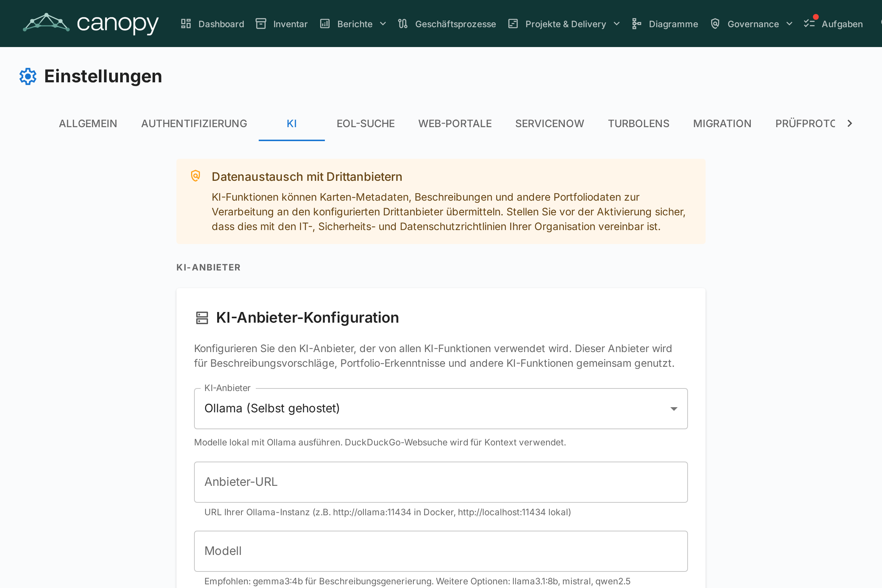Focus the Modell input field
Screen dimensions: 882x588
tap(441, 551)
